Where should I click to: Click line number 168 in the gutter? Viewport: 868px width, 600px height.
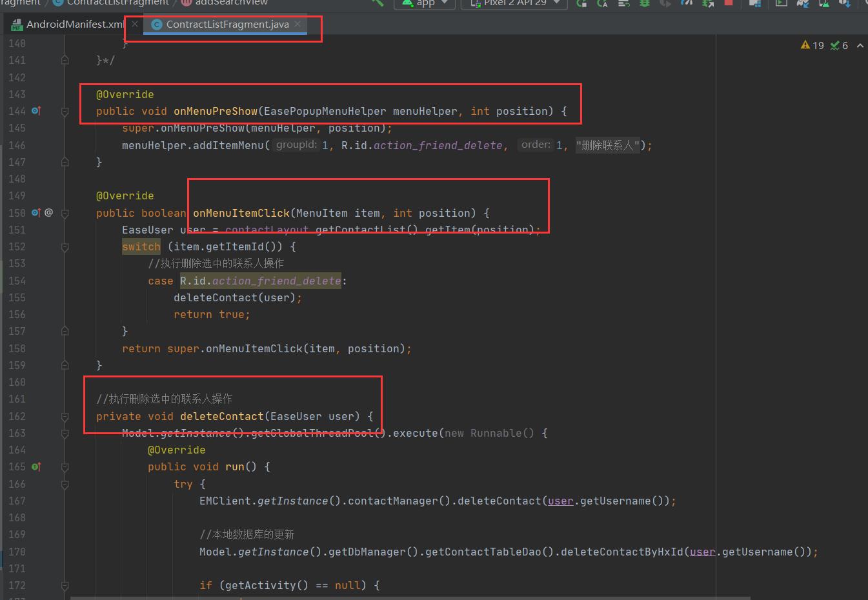click(x=17, y=517)
